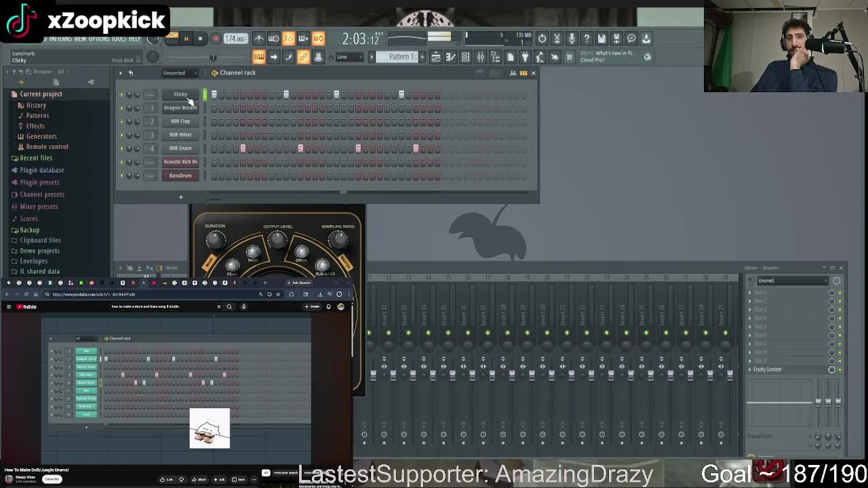Toggle the link chain icon in toolbar

[303, 57]
